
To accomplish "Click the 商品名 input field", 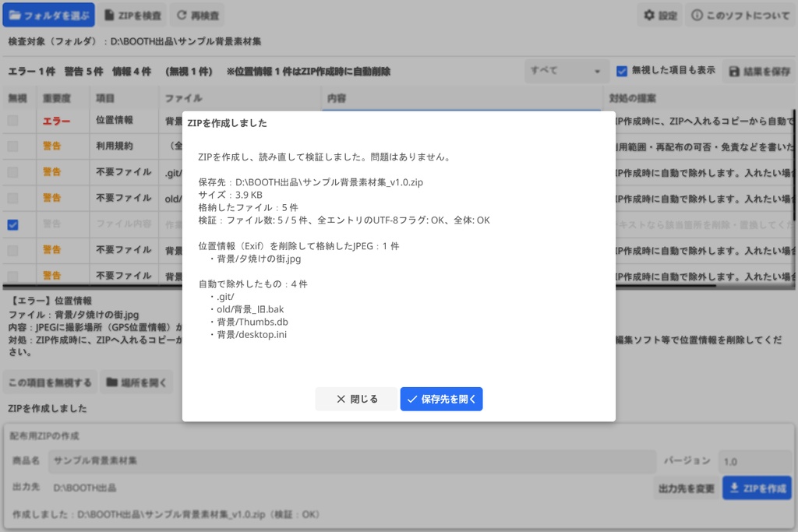I will coord(352,461).
